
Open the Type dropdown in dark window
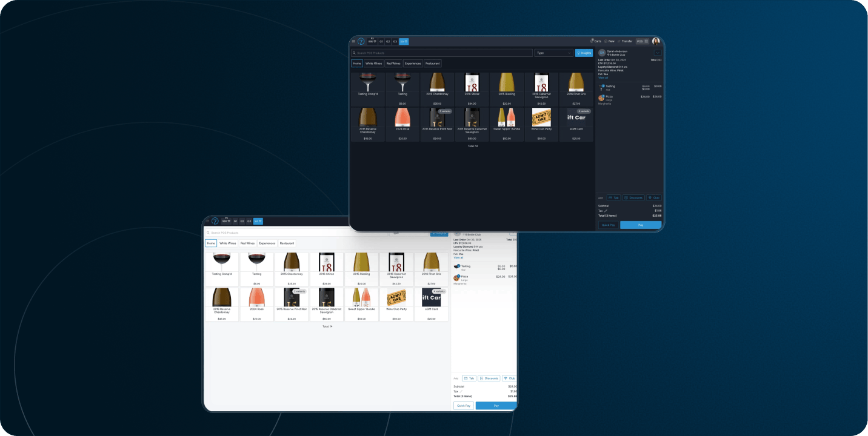554,53
